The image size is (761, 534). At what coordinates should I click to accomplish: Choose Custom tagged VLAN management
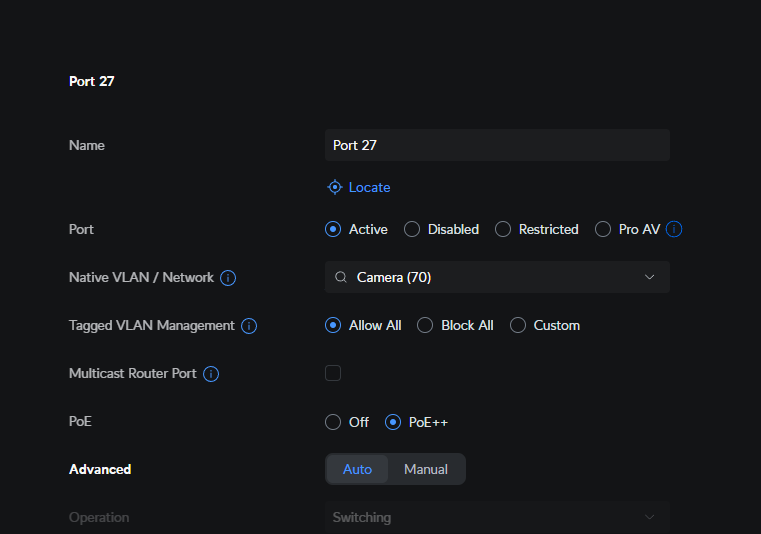[x=518, y=325]
